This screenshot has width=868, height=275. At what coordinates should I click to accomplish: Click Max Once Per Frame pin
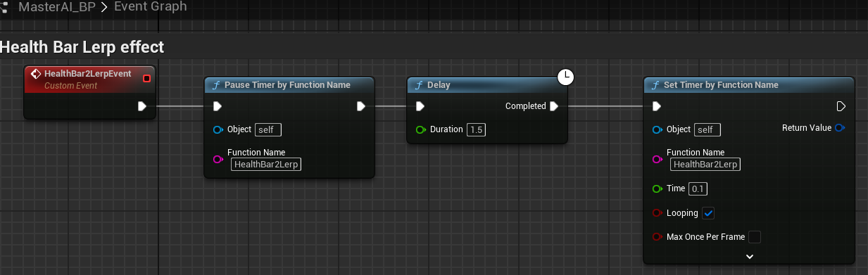click(657, 237)
